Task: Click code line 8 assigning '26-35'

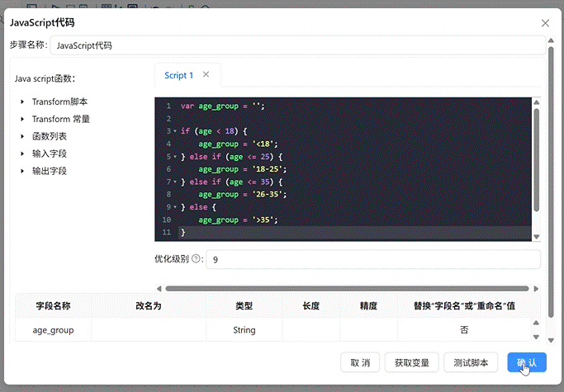Action: (x=242, y=195)
